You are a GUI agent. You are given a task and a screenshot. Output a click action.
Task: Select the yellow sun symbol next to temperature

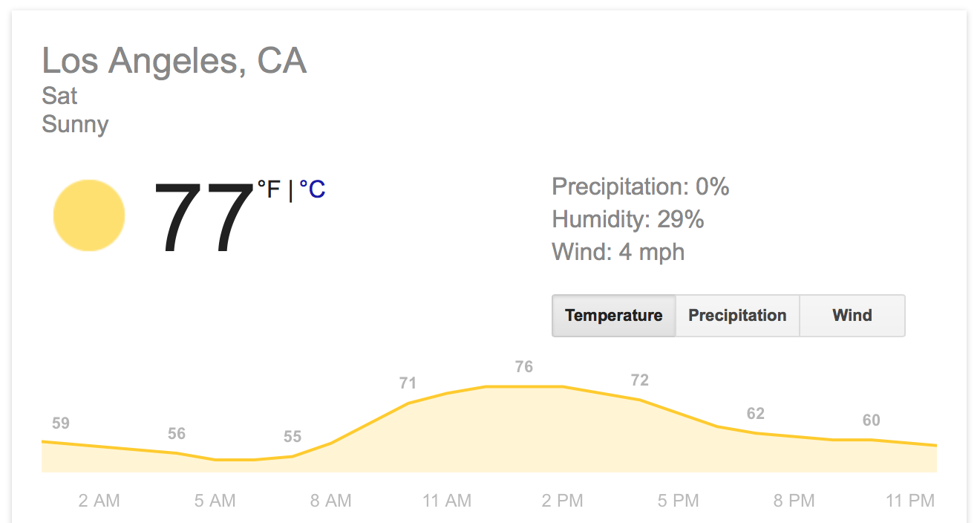click(x=88, y=214)
